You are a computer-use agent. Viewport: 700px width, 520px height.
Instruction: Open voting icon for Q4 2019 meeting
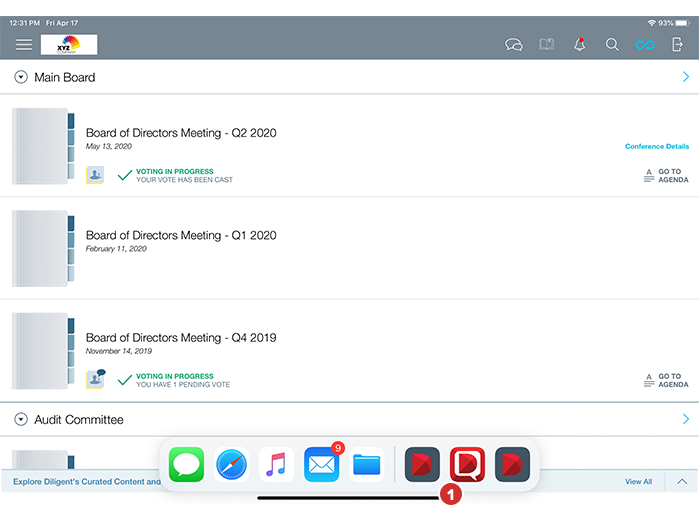pyautogui.click(x=95, y=379)
